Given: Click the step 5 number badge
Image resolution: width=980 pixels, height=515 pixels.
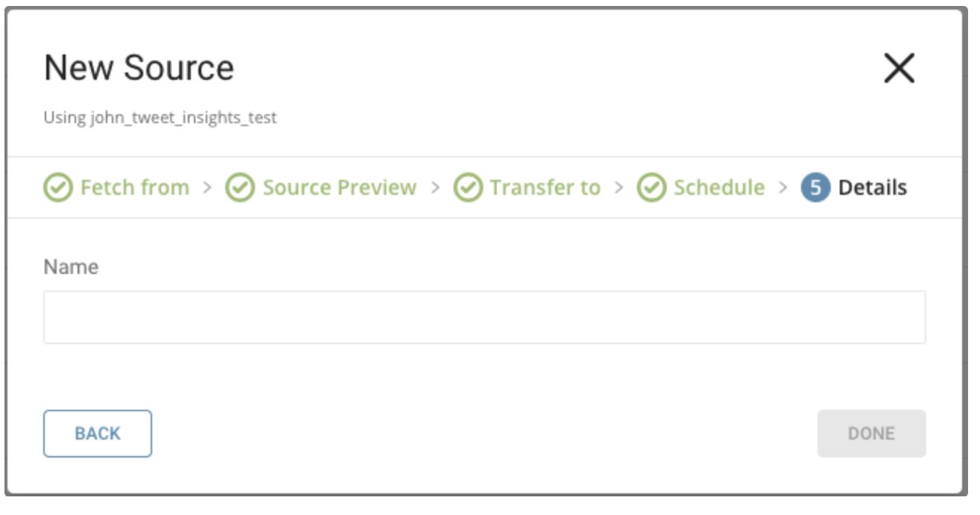Looking at the screenshot, I should point(815,187).
